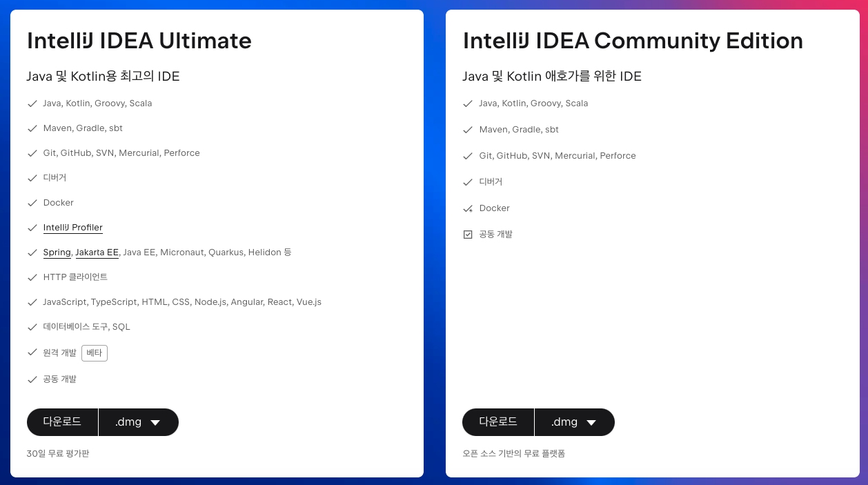The height and width of the screenshot is (485, 868).
Task: Click the '오픈 소스 기반의 무료 플랫폼' note
Action: [x=514, y=454]
